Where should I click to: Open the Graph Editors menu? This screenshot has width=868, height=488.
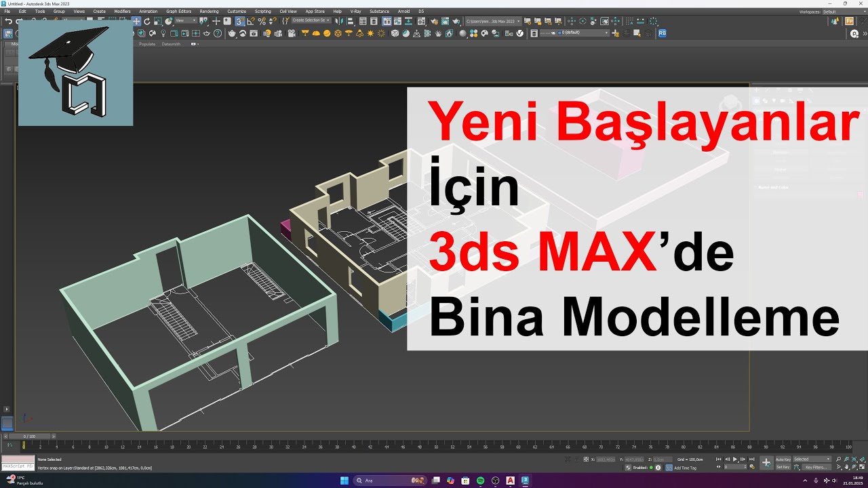[179, 12]
